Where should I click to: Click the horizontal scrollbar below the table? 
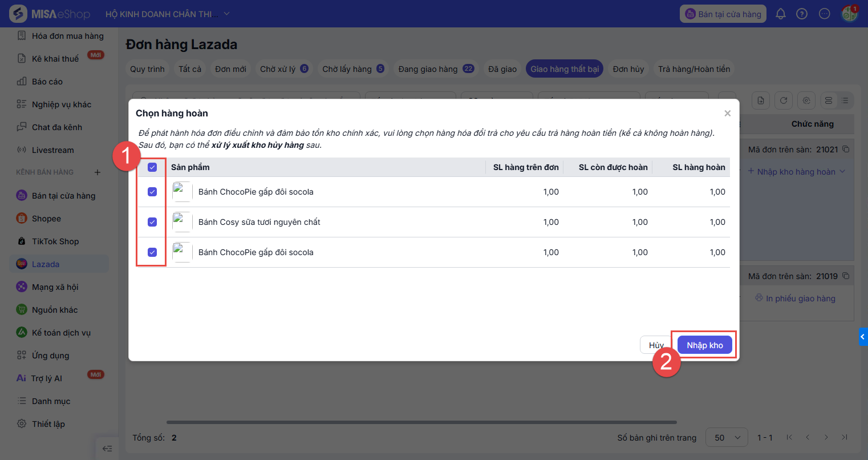tap(422, 422)
